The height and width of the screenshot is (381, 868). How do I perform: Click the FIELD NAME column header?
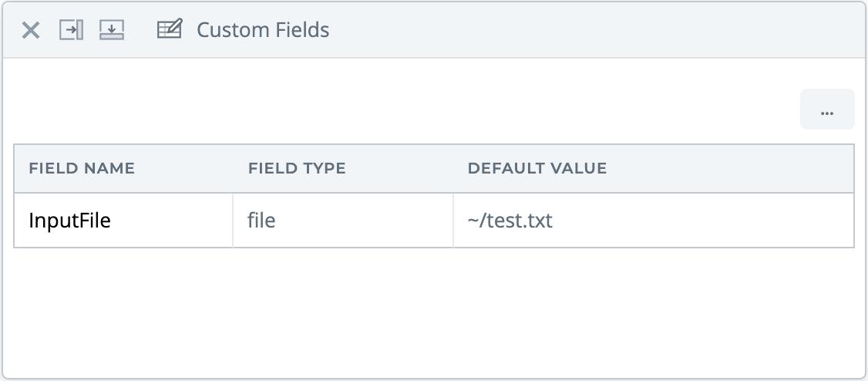82,168
